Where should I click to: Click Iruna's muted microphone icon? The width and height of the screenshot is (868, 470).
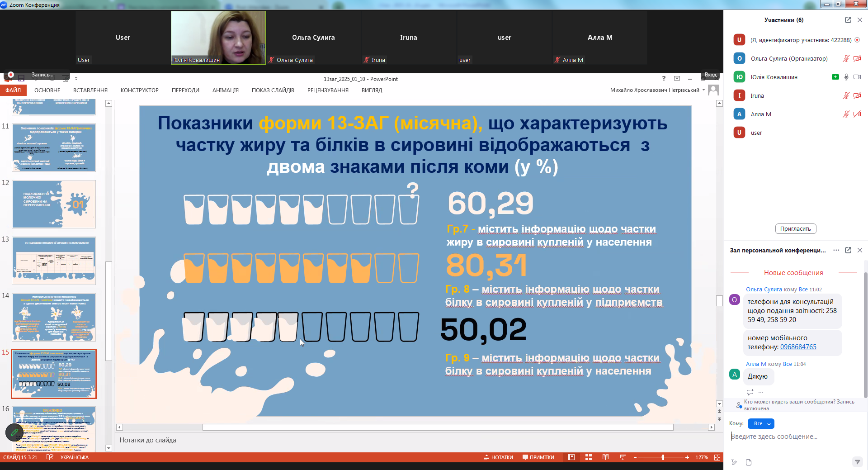[x=846, y=95]
